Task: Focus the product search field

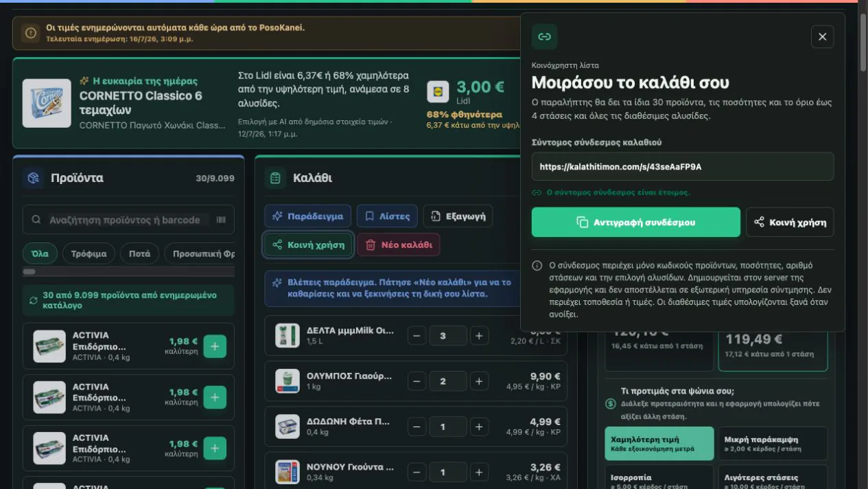Action: [x=128, y=220]
